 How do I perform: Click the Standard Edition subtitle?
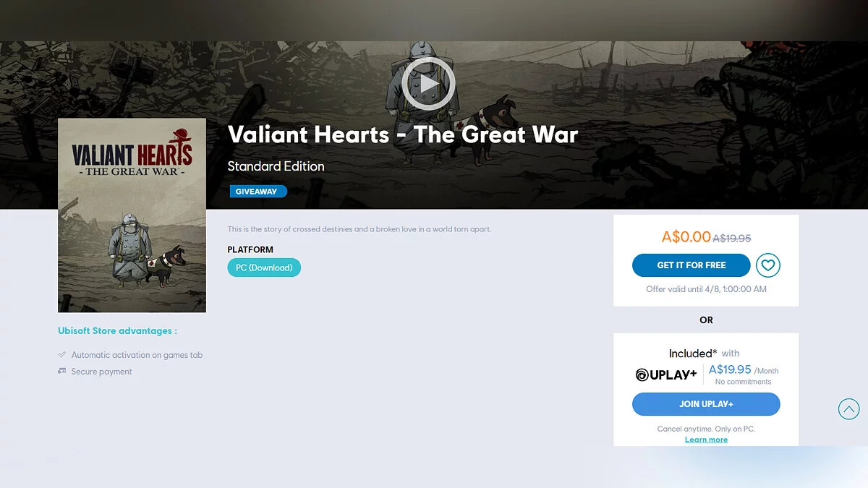(276, 166)
